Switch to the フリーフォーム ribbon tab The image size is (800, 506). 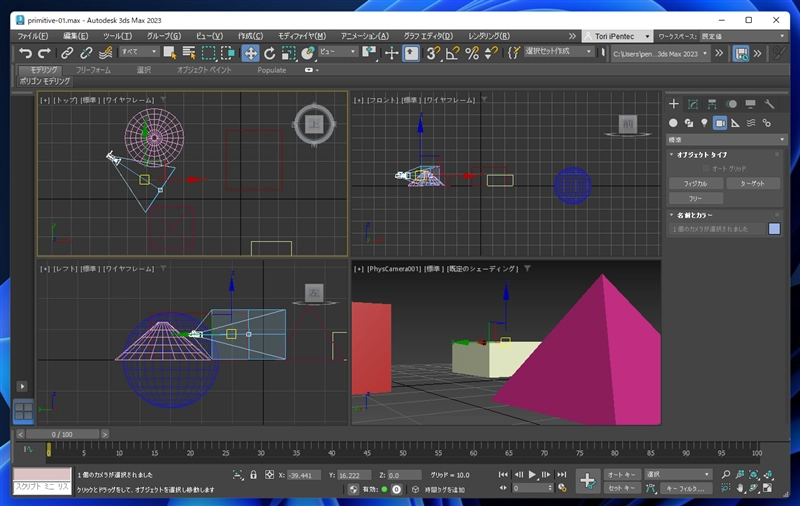coord(93,70)
